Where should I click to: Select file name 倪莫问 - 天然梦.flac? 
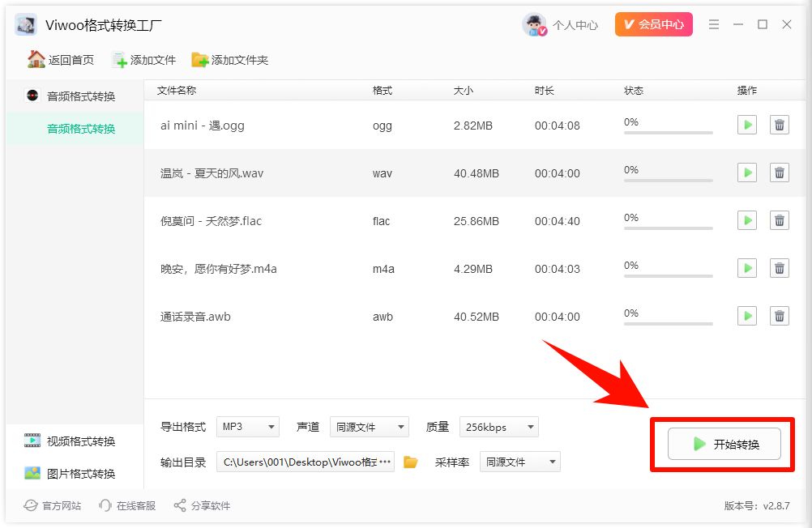coord(211,221)
